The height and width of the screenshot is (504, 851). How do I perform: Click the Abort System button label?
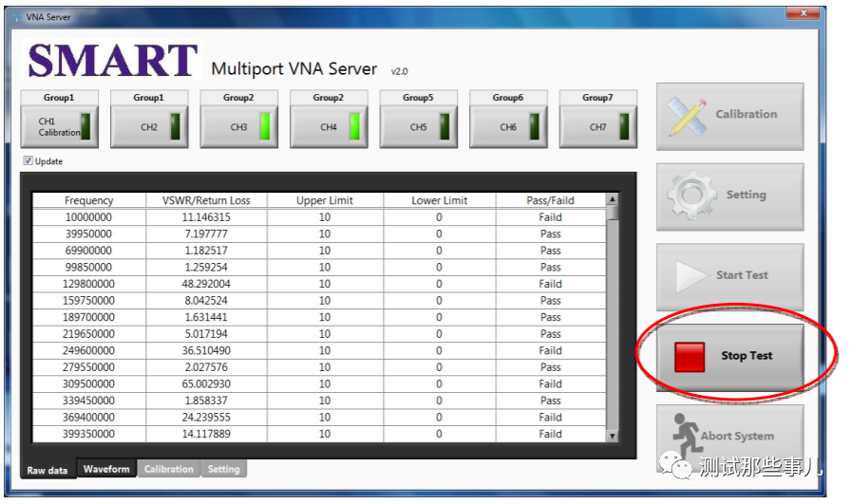coord(737,437)
